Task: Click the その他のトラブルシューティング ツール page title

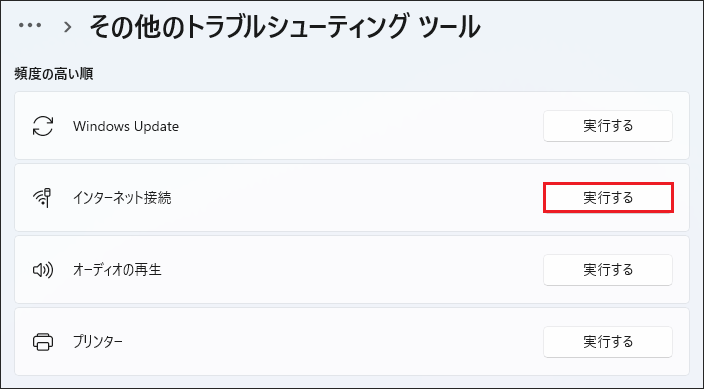Action: (x=285, y=27)
